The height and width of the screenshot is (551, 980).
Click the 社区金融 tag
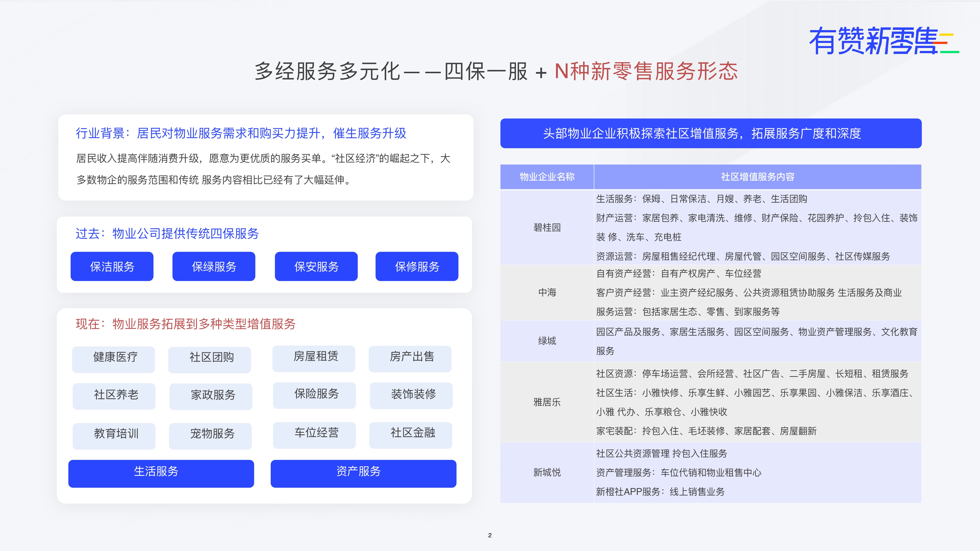[411, 435]
